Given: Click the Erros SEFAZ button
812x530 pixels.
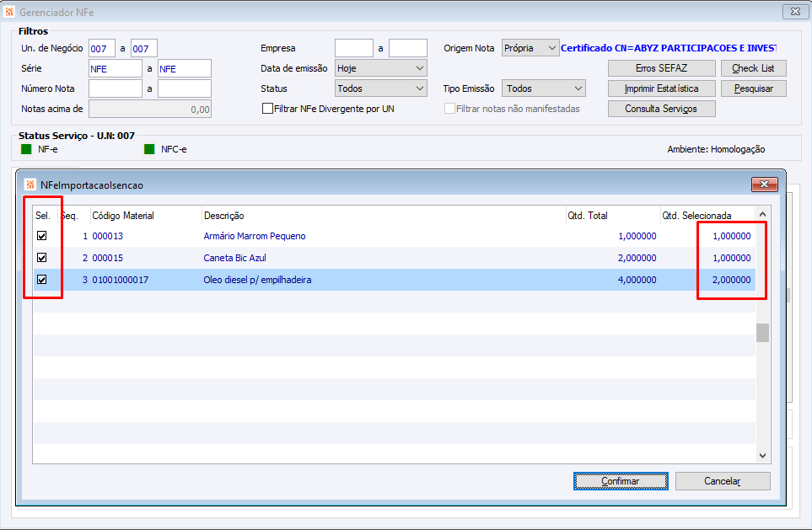Looking at the screenshot, I should 661,68.
